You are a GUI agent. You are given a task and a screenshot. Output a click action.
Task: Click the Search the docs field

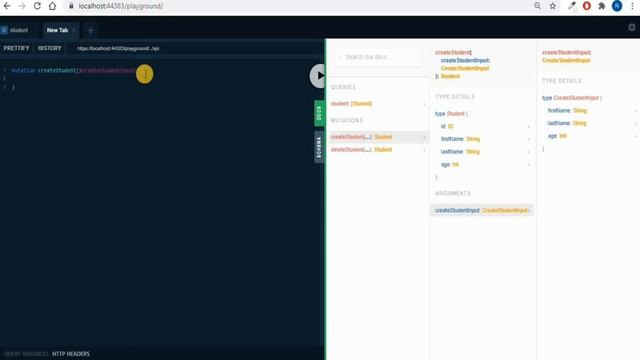[378, 57]
